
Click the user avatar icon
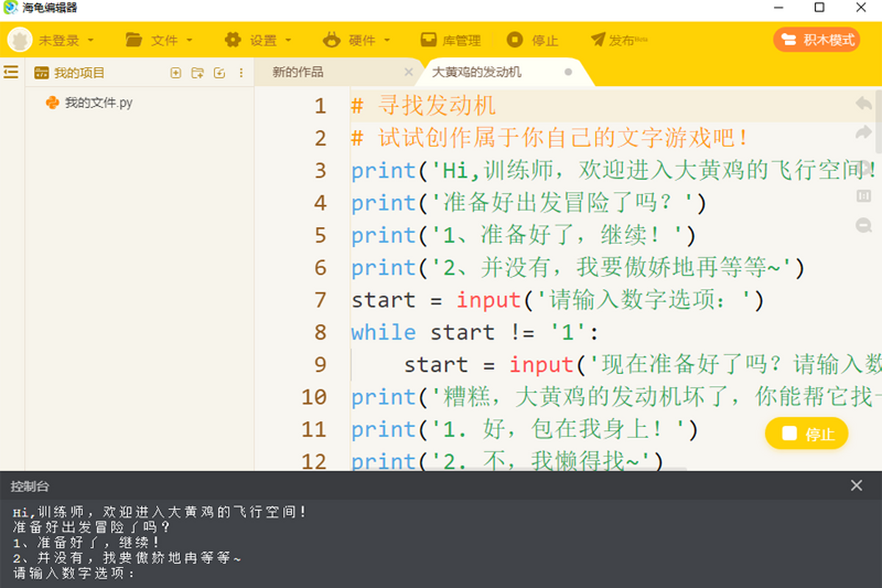[x=20, y=40]
